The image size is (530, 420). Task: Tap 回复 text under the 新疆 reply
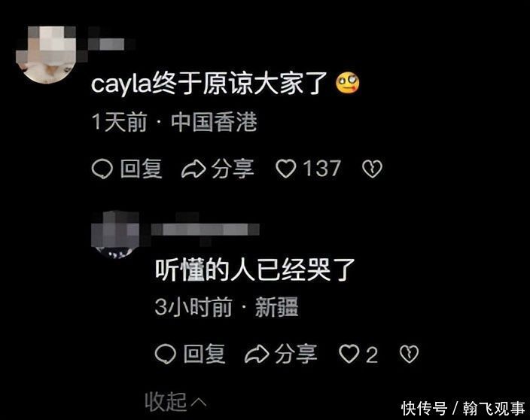pyautogui.click(x=205, y=354)
